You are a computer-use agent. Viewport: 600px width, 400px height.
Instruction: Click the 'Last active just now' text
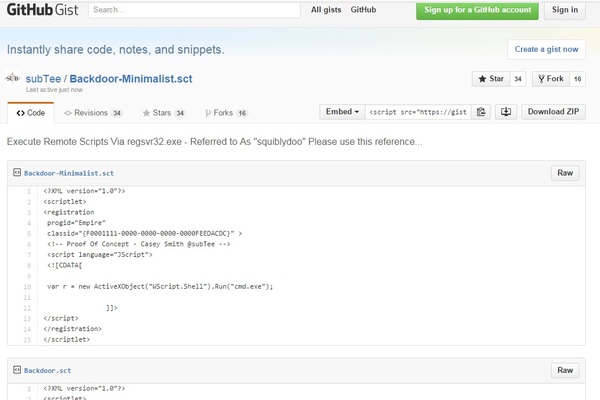click(54, 90)
